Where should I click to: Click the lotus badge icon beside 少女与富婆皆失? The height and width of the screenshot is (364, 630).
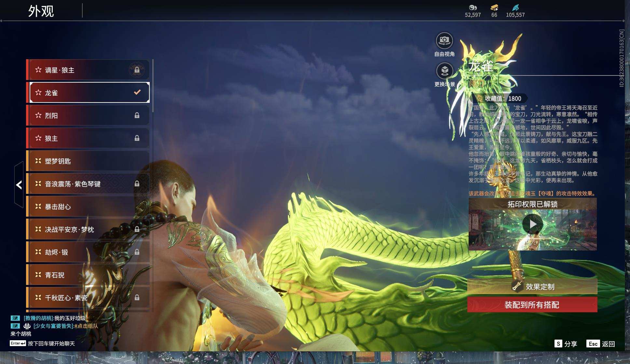tap(27, 326)
